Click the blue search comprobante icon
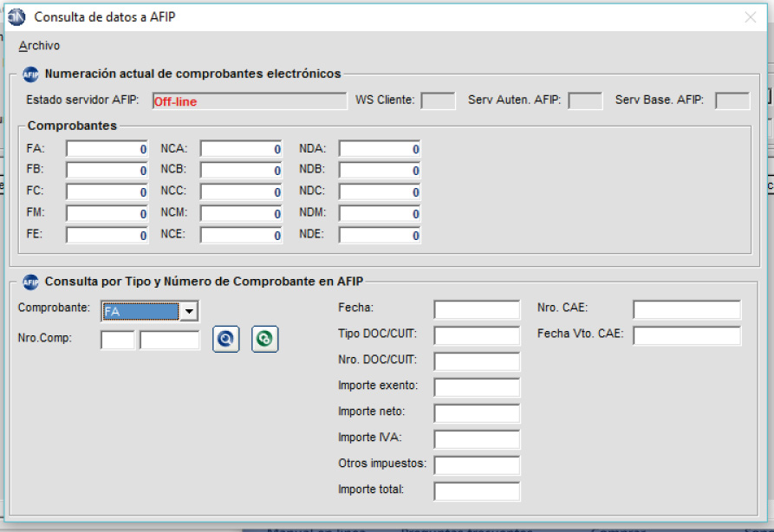 pyautogui.click(x=225, y=339)
